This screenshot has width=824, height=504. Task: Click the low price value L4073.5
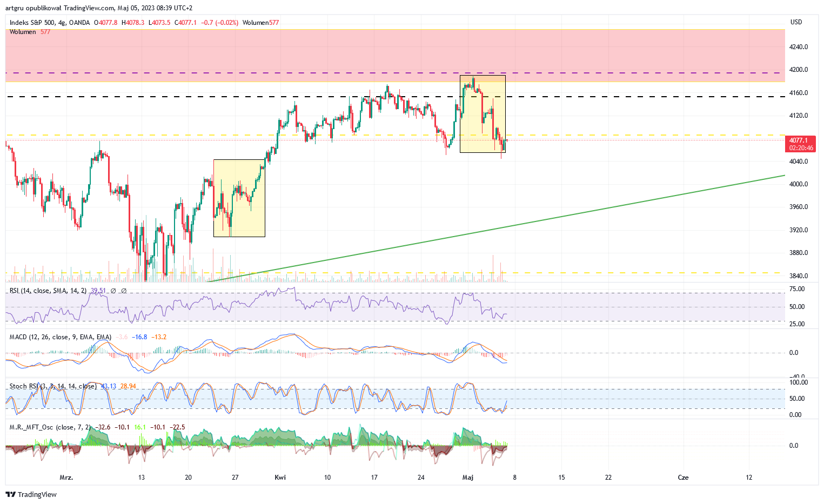click(x=160, y=23)
